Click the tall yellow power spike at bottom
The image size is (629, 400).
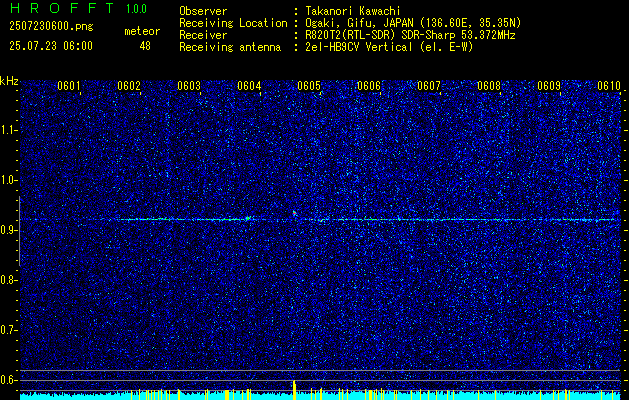(x=294, y=390)
